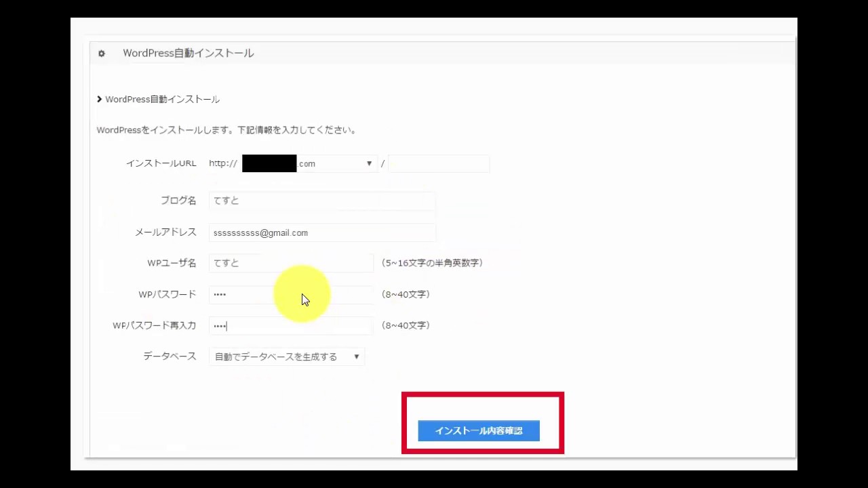The width and height of the screenshot is (868, 488).
Task: Focus the WPパスワード再入力 field
Action: [291, 325]
